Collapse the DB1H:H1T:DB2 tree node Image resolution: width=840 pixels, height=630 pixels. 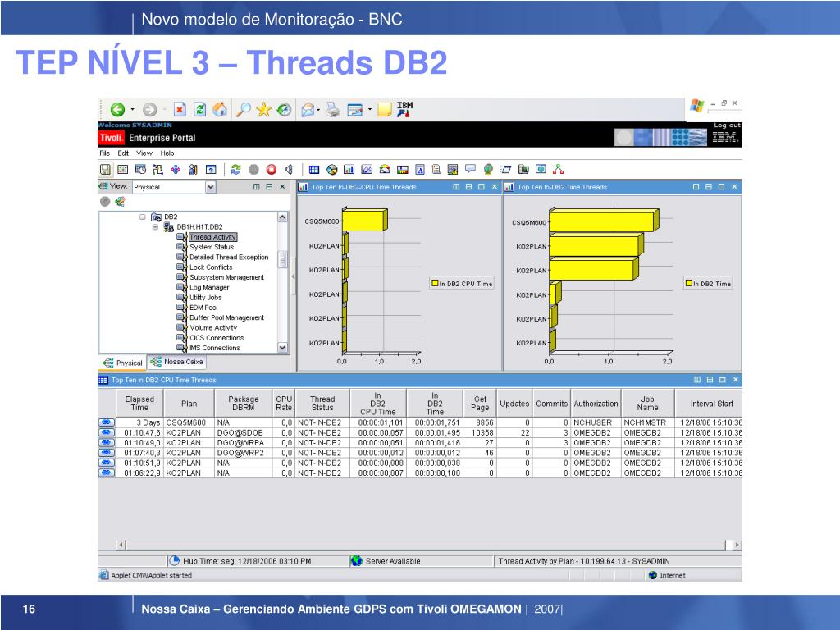155,227
